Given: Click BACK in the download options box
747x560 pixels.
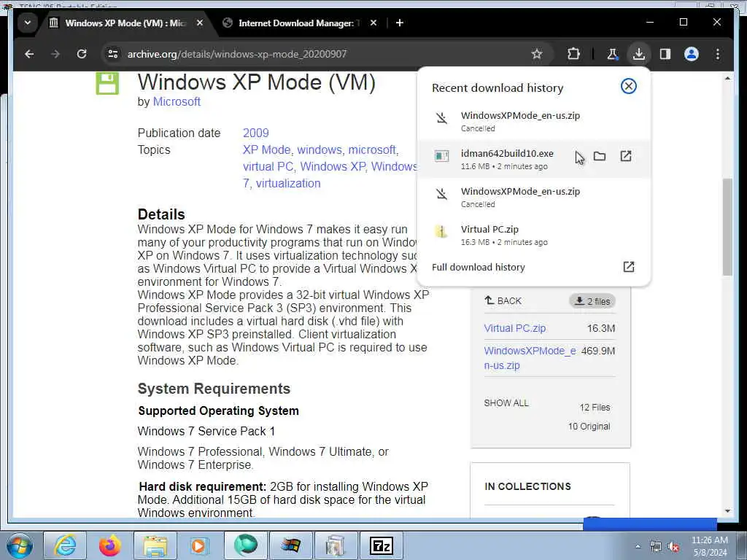Looking at the screenshot, I should point(503,301).
